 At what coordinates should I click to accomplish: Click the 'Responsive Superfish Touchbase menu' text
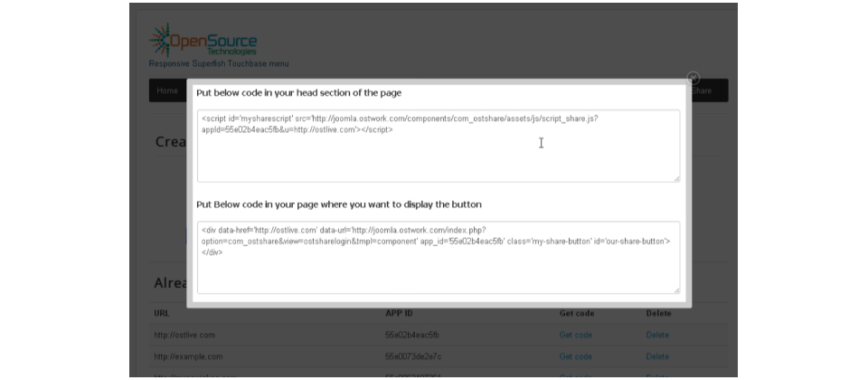(219, 63)
